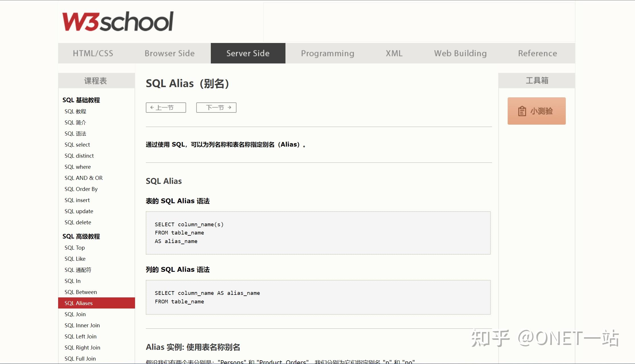Click the 下一节 next-section arrow button

[x=216, y=107]
